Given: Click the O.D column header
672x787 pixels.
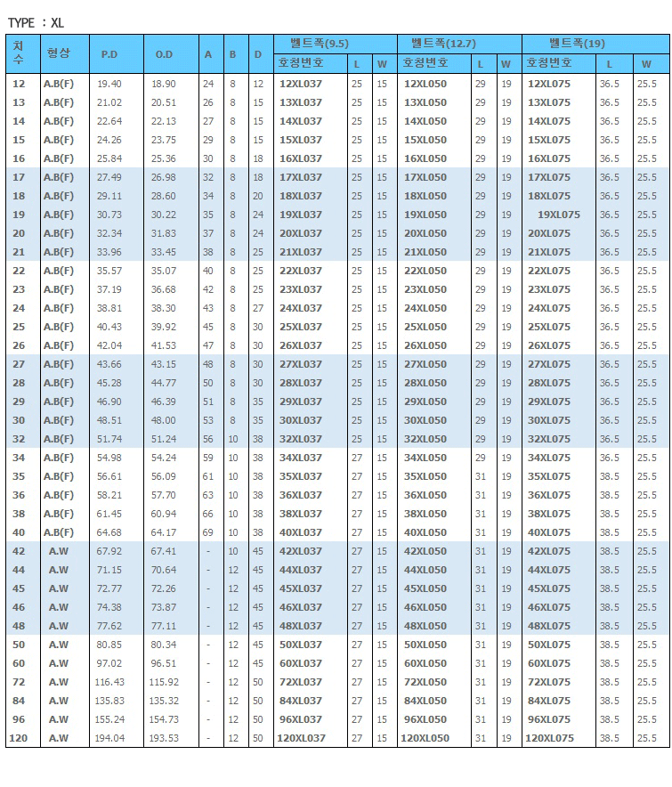Looking at the screenshot, I should tap(164, 54).
